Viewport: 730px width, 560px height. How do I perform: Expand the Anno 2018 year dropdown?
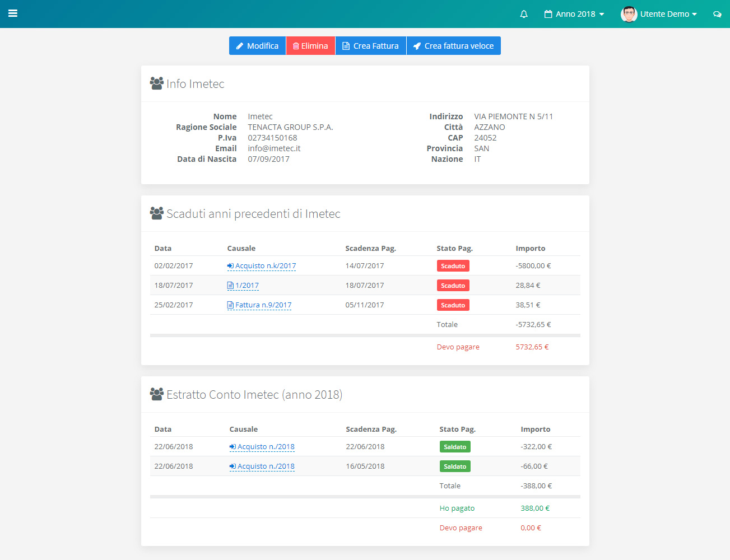(x=574, y=14)
